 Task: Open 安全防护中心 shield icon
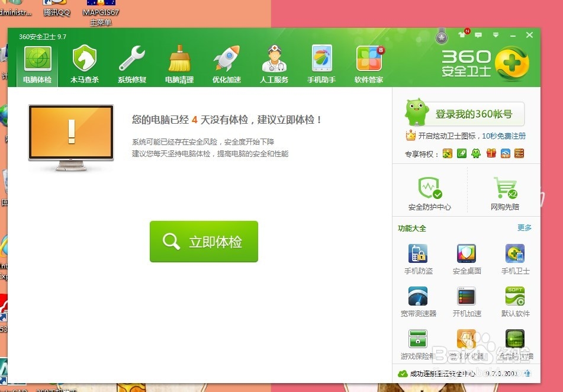pyautogui.click(x=430, y=193)
